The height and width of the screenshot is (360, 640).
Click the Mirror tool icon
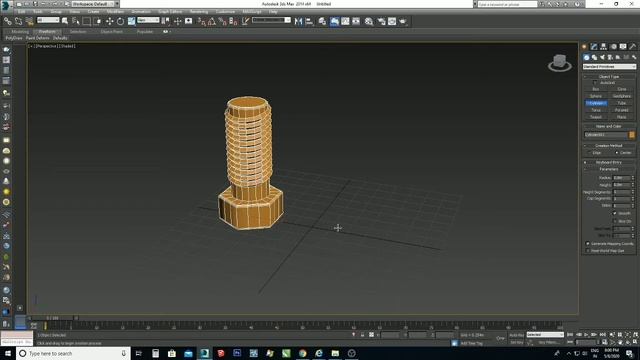298,21
